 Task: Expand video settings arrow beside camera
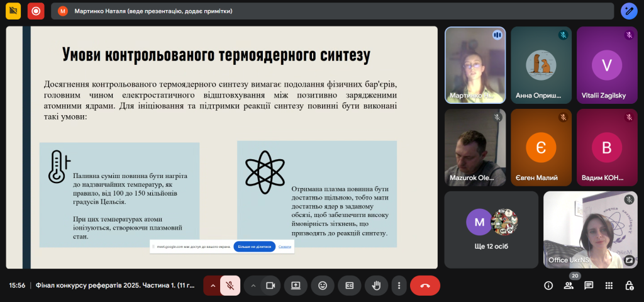(253, 285)
